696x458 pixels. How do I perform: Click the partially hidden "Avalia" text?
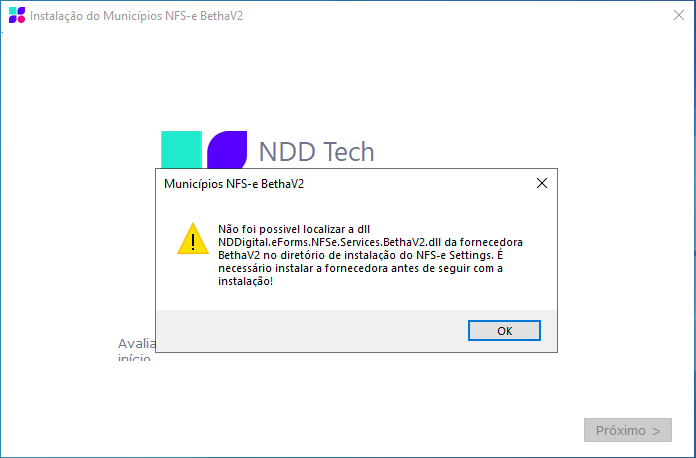coord(137,344)
